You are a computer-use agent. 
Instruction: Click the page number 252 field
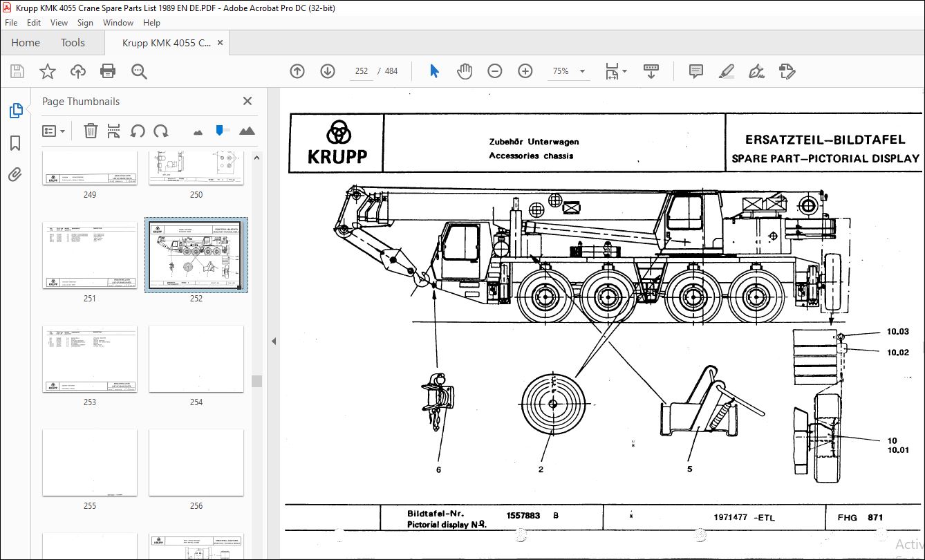pos(362,71)
